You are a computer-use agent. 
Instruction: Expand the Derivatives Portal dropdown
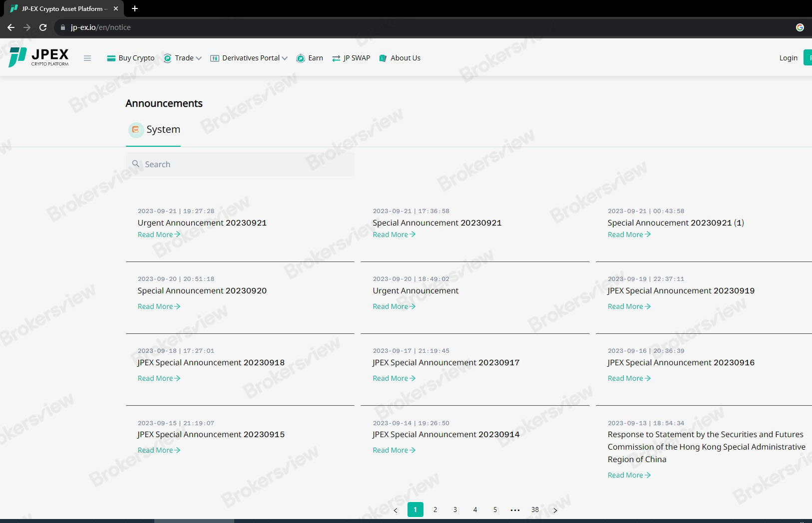tap(249, 58)
